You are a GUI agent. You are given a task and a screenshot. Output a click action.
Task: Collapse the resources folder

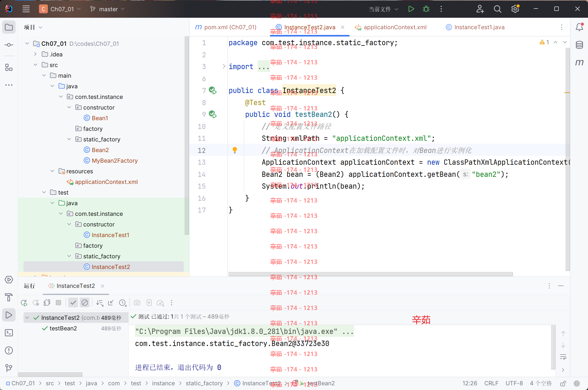52,171
